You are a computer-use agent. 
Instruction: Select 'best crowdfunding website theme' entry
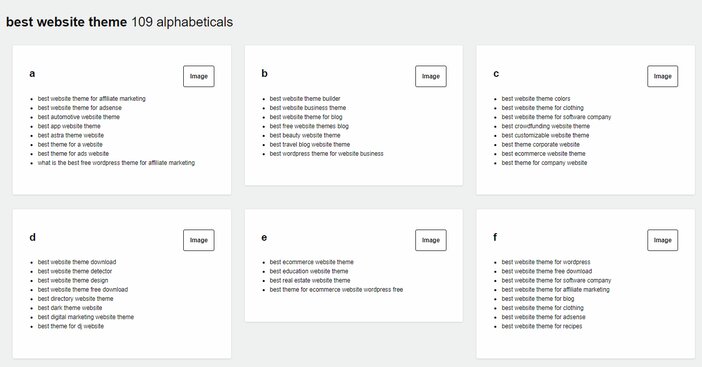click(545, 126)
